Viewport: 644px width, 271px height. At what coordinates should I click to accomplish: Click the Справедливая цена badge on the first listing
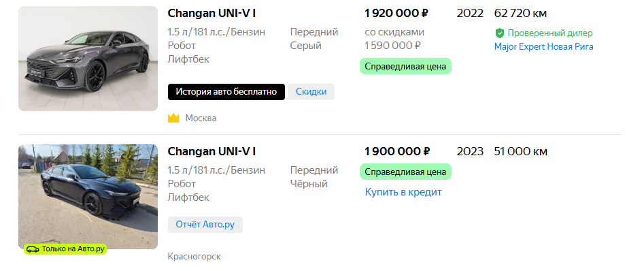[x=405, y=66]
